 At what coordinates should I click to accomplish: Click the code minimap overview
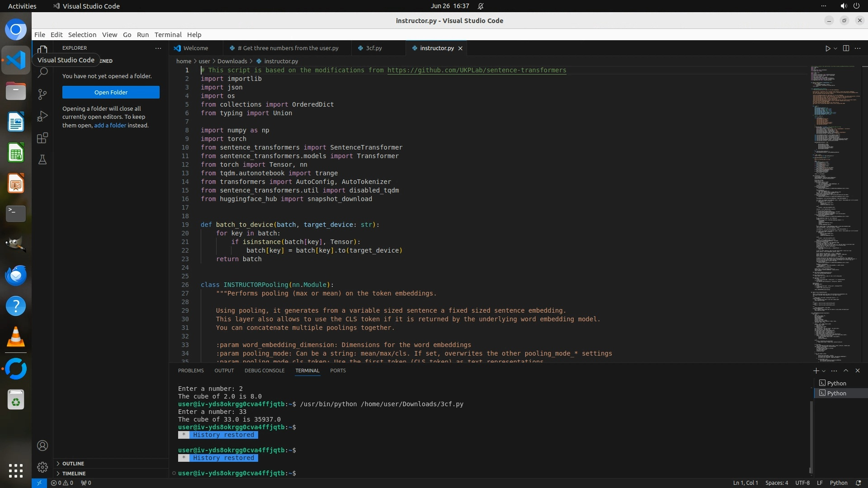(832, 181)
